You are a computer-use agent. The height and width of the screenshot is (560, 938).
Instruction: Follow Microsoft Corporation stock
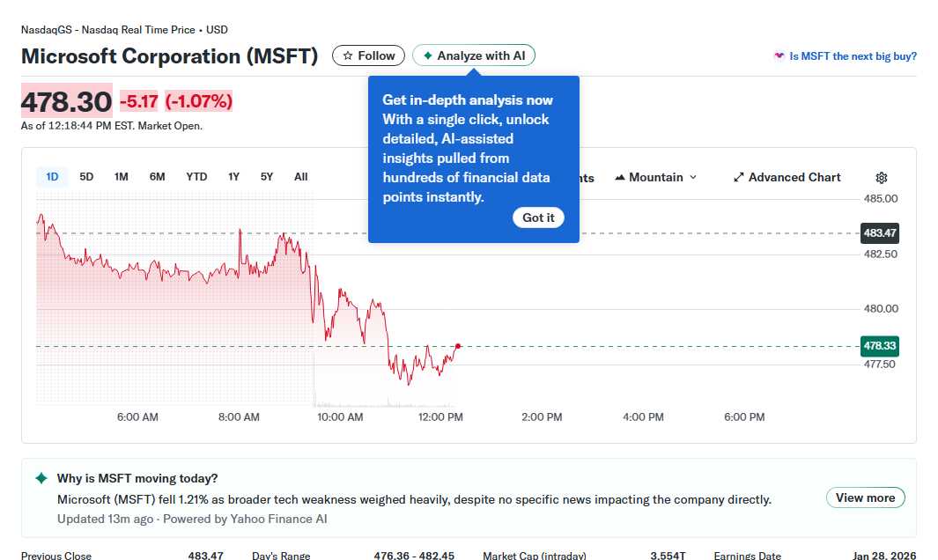[x=367, y=55]
